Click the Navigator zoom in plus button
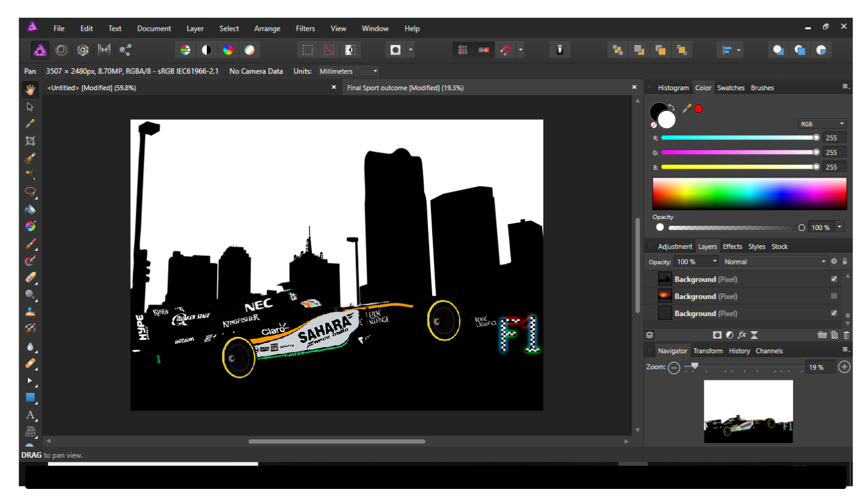Image resolution: width=868 pixels, height=500 pixels. coord(844,367)
